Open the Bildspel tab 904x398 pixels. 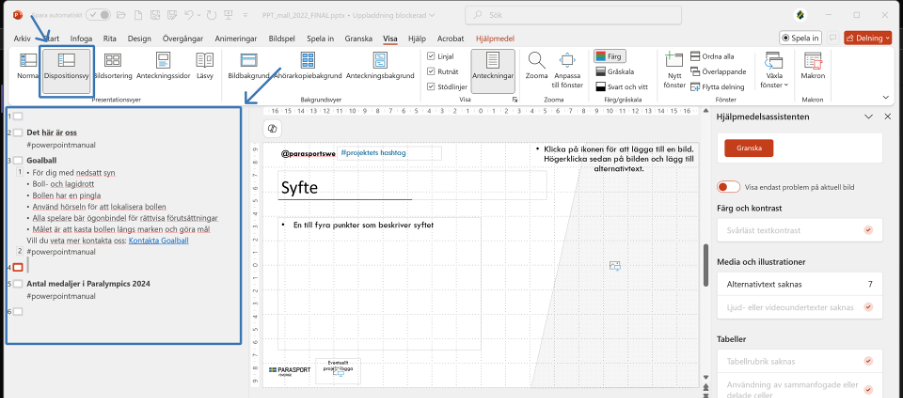pos(282,39)
